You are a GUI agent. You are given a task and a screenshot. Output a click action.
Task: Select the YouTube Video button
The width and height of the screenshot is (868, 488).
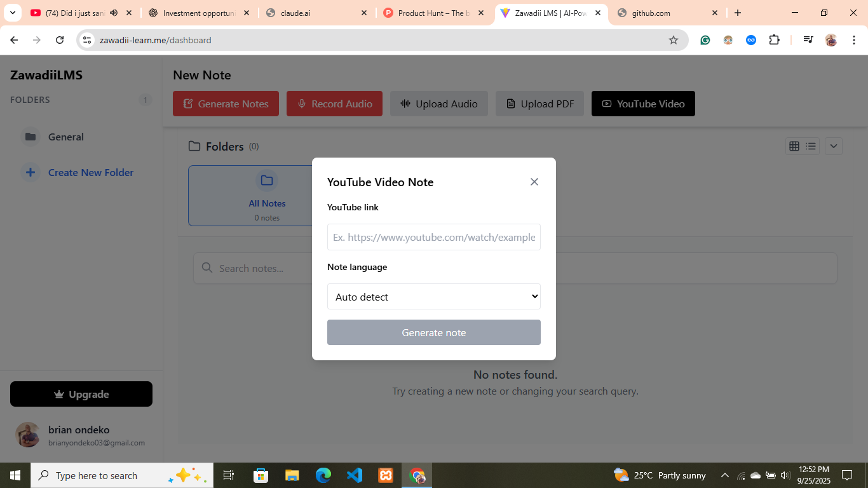pyautogui.click(x=643, y=104)
